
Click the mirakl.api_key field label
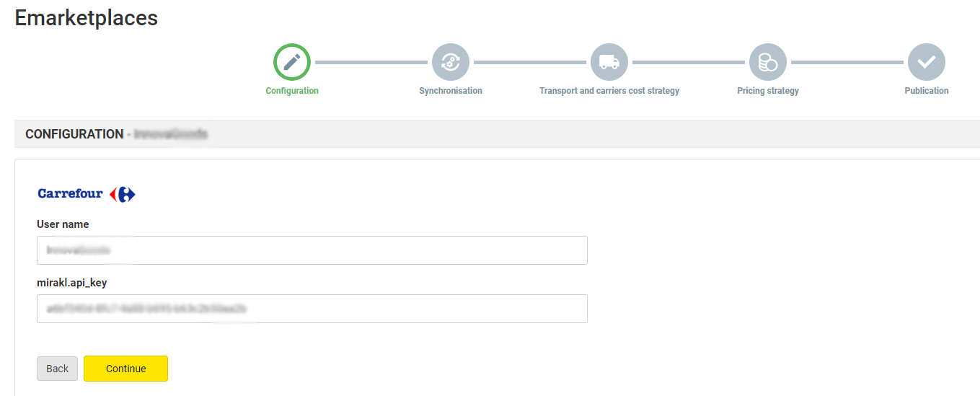coord(71,283)
